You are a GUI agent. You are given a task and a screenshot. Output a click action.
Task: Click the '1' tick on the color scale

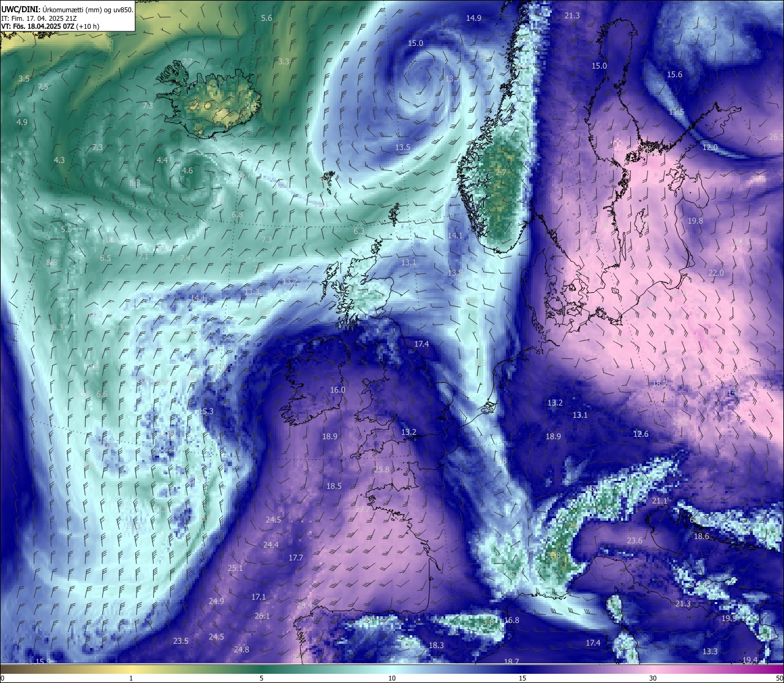point(131,679)
